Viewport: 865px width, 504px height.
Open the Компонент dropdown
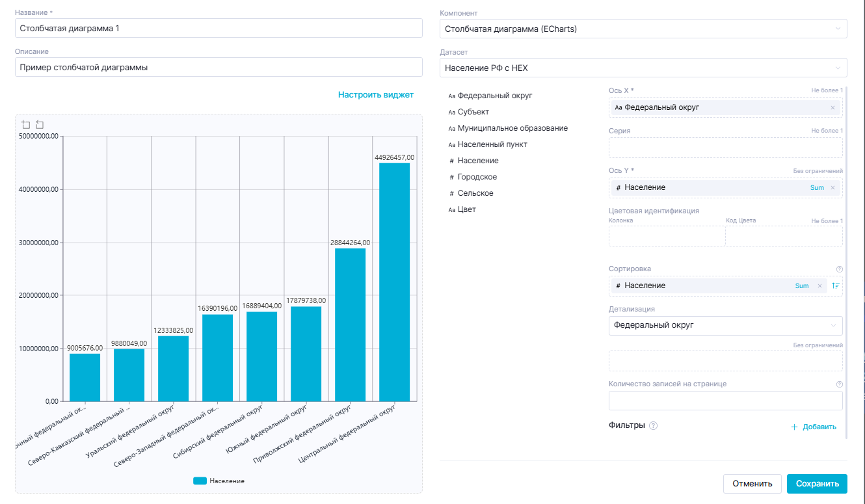(643, 29)
